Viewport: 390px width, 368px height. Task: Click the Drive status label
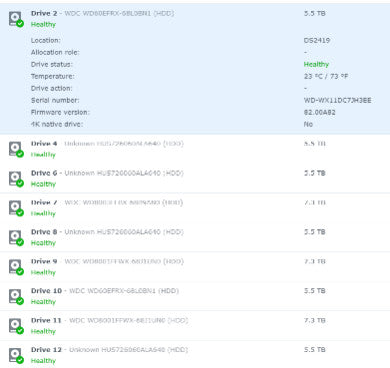pyautogui.click(x=52, y=64)
